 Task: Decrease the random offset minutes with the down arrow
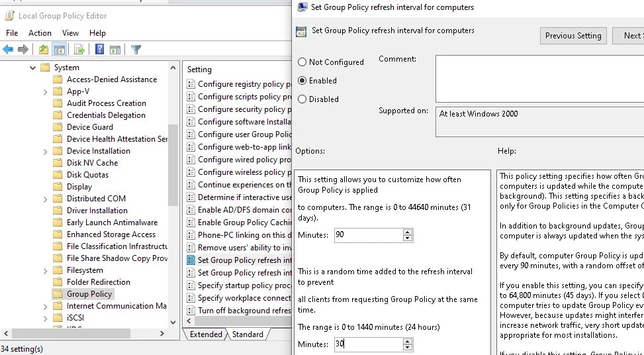(408, 348)
